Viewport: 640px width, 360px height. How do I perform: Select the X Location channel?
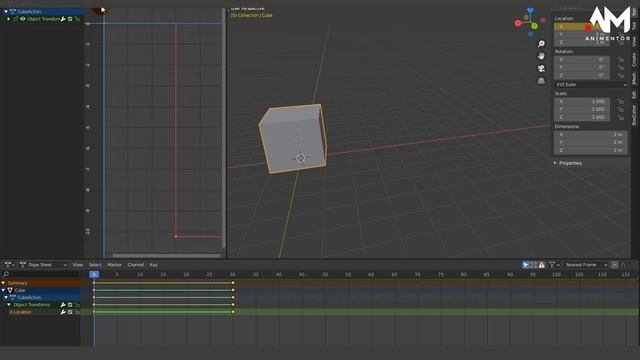point(20,312)
